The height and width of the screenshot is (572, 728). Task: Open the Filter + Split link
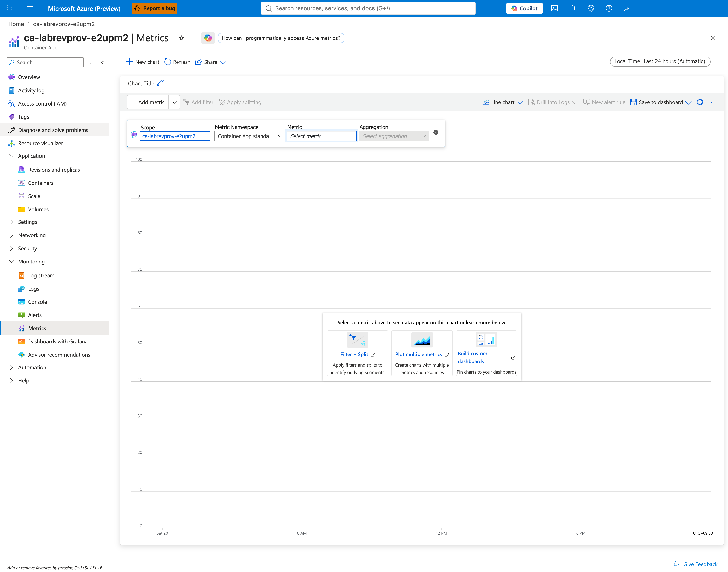[354, 354]
